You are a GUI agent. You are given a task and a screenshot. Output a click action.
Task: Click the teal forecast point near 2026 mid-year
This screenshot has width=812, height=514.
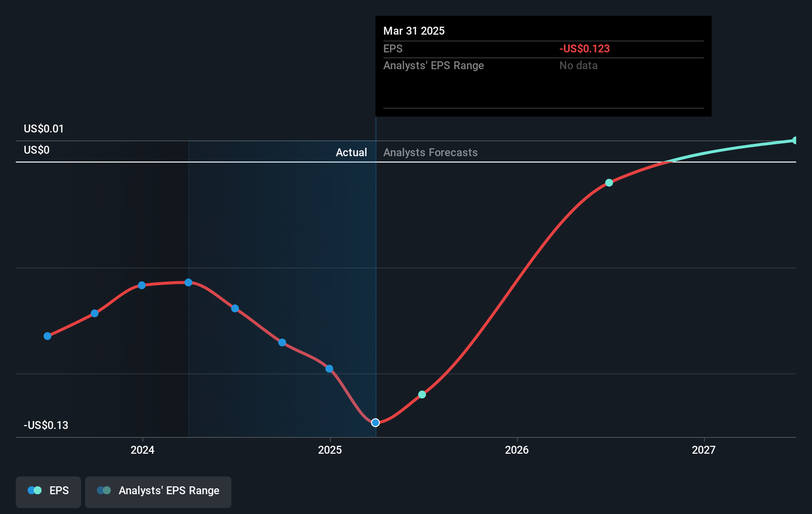pos(609,183)
